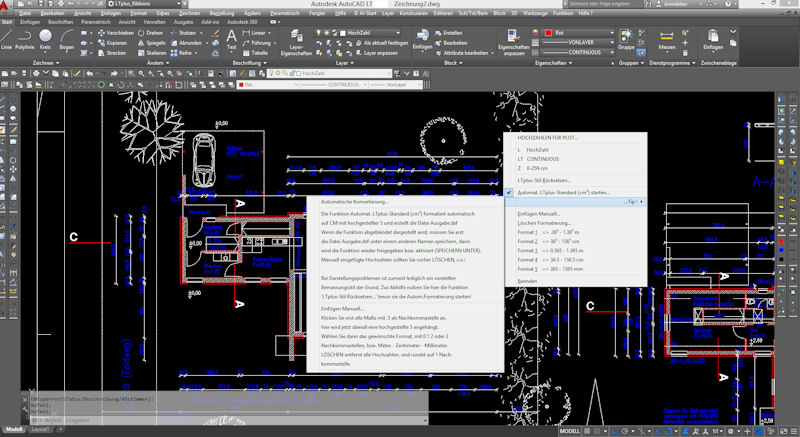The width and height of the screenshot is (800, 437).
Task: Choose Beenden in the popup menu
Action: (x=576, y=281)
